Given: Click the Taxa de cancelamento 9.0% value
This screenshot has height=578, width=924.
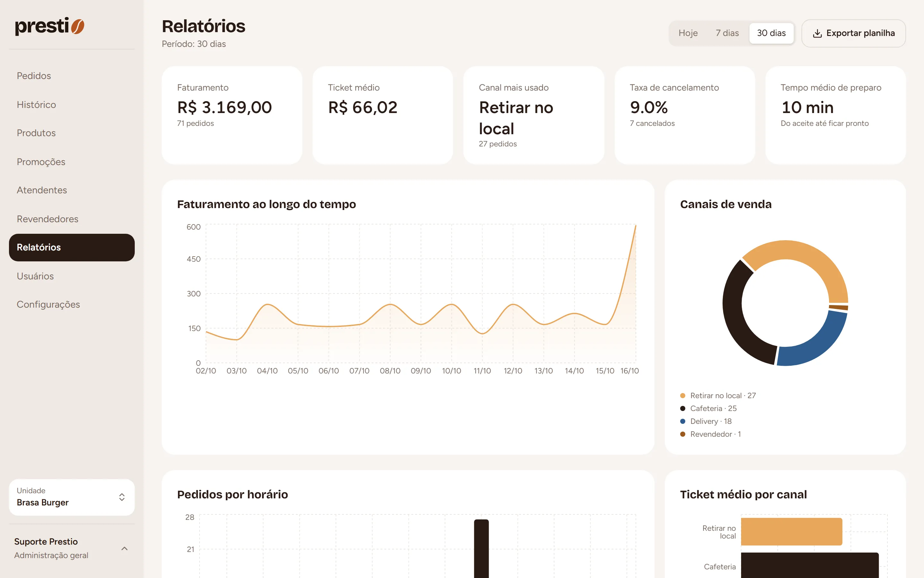Looking at the screenshot, I should [x=649, y=108].
